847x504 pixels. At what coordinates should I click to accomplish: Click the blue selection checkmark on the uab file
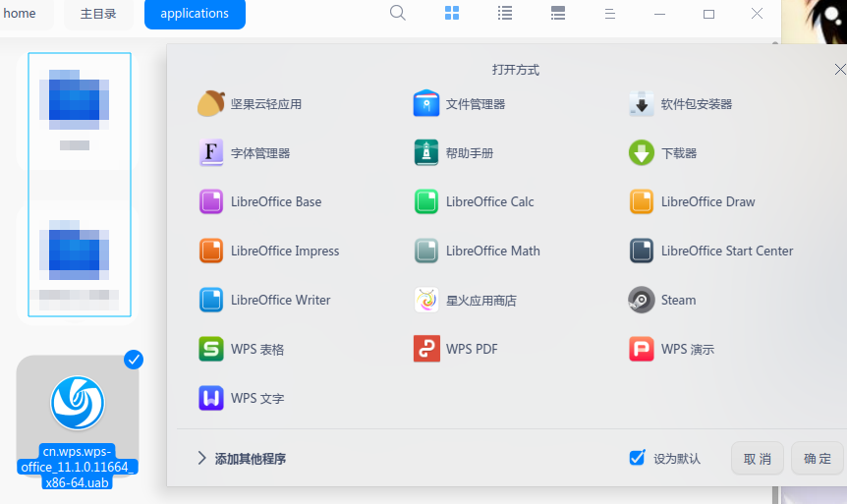click(x=134, y=360)
